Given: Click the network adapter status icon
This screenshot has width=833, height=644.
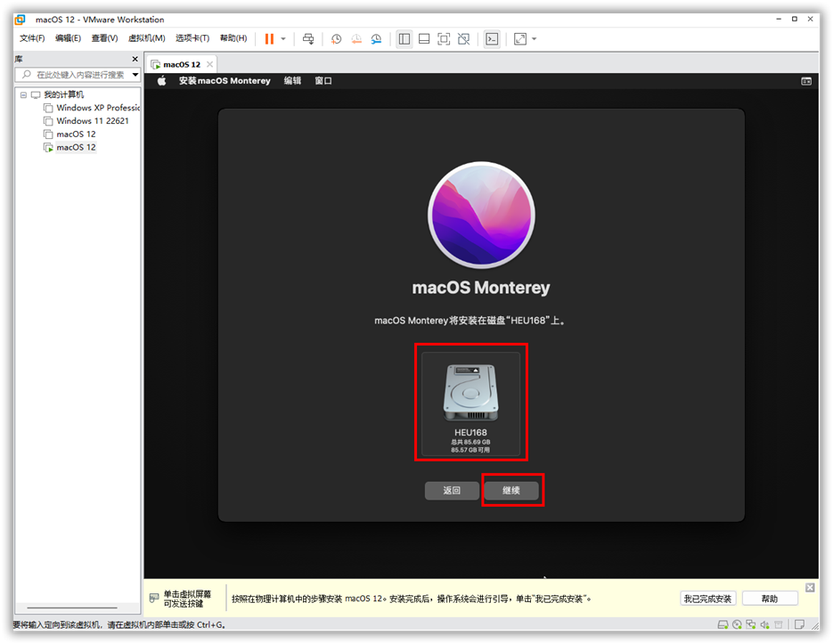Looking at the screenshot, I should (751, 625).
